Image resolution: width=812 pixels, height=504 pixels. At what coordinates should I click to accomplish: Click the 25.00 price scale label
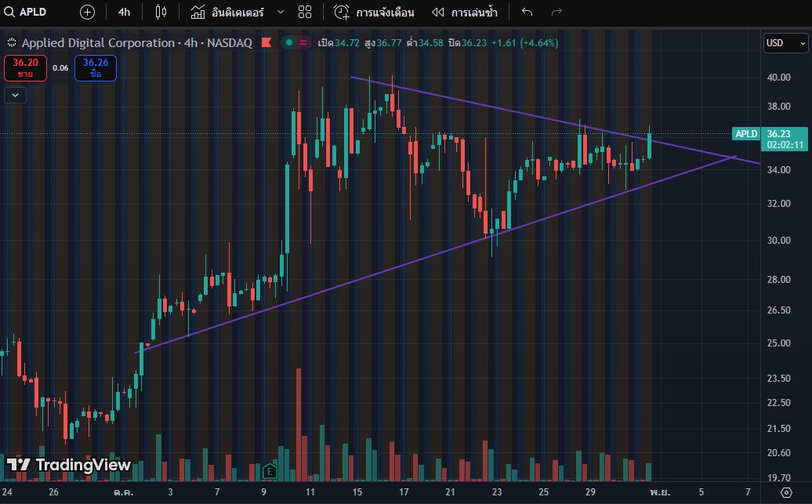(779, 343)
